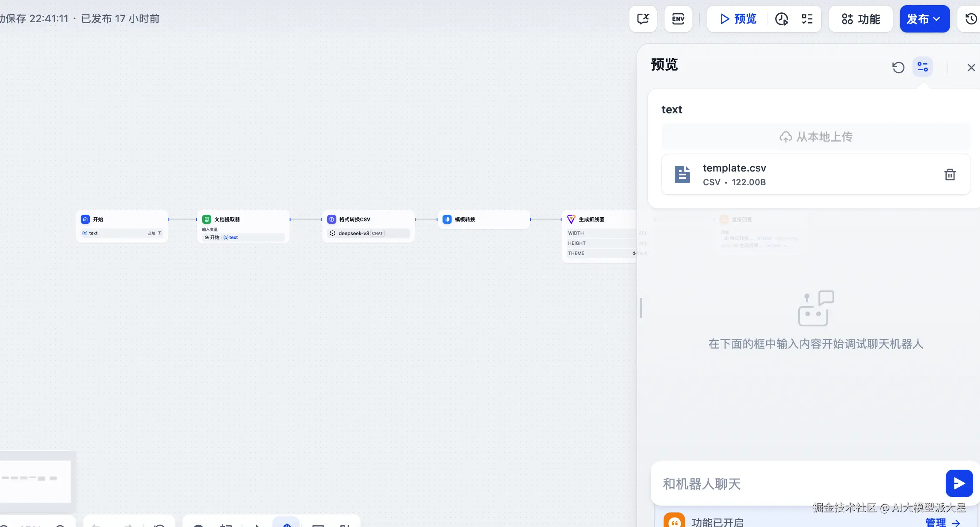Click 从本地上传 to upload a file
The width and height of the screenshot is (980, 527).
pos(816,137)
